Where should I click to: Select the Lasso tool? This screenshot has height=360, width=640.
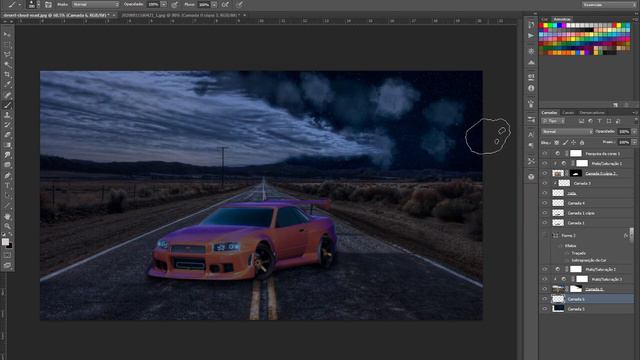(x=7, y=55)
